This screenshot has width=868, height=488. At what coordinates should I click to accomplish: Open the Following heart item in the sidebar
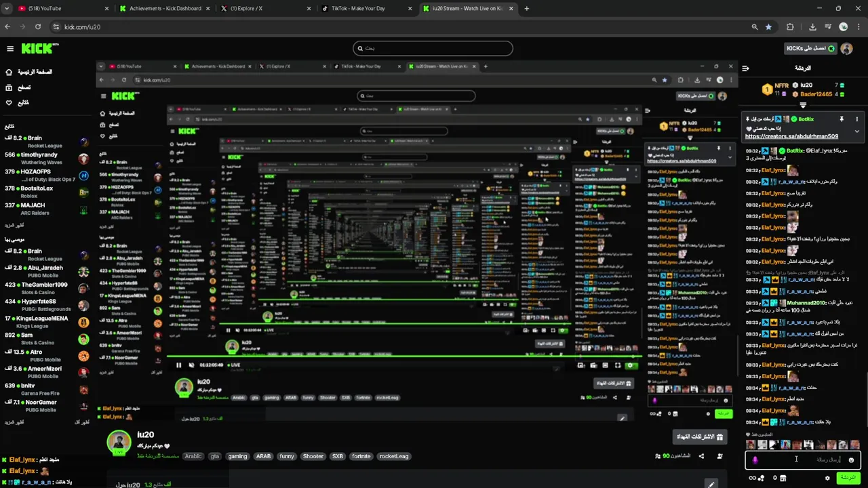pos(17,103)
